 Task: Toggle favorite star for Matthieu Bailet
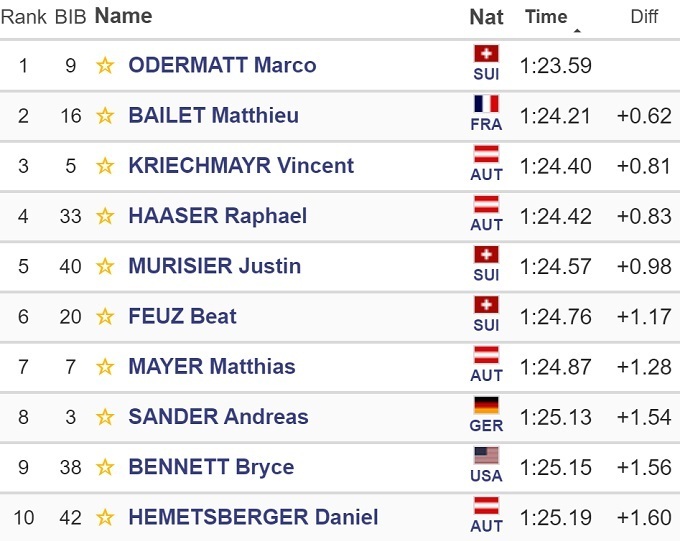coord(105,116)
